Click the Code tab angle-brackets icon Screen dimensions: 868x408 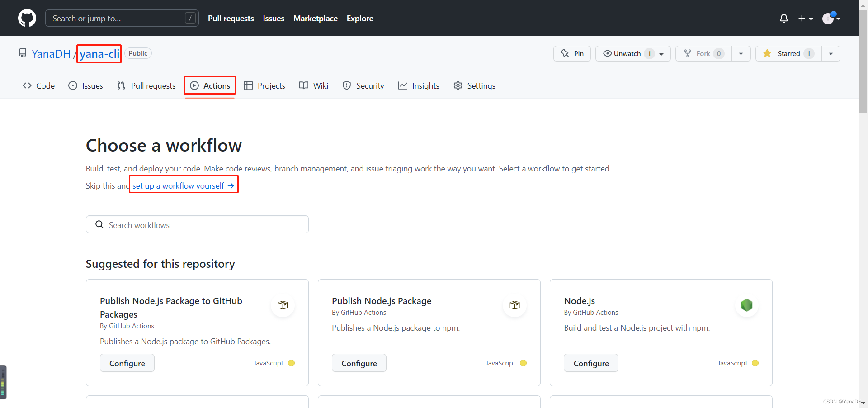click(x=27, y=85)
